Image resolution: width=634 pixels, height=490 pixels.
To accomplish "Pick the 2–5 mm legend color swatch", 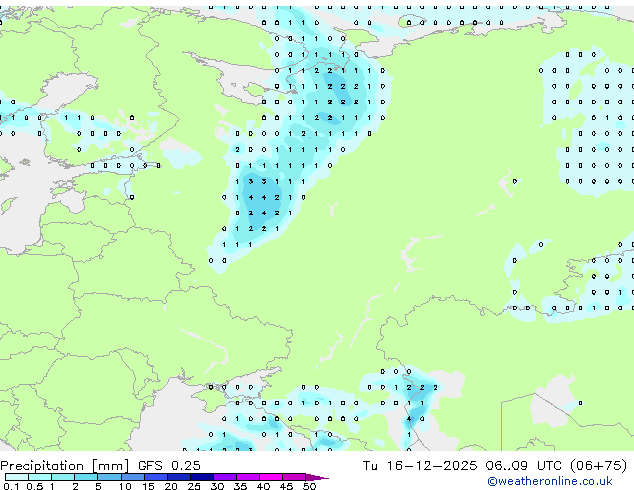I will tap(86, 477).
